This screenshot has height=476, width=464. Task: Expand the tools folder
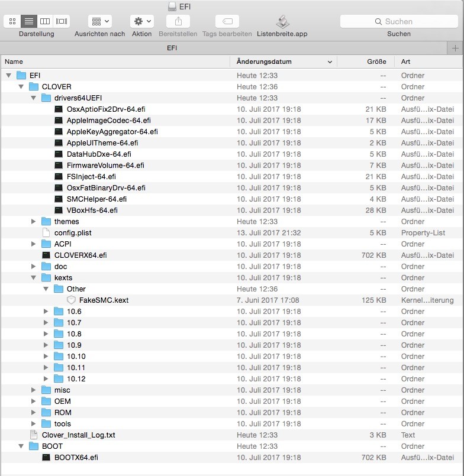coord(33,423)
